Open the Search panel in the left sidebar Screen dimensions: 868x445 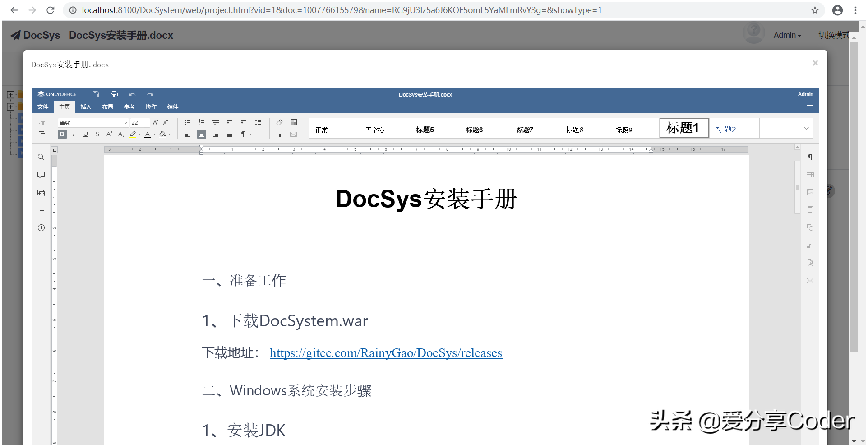click(41, 157)
